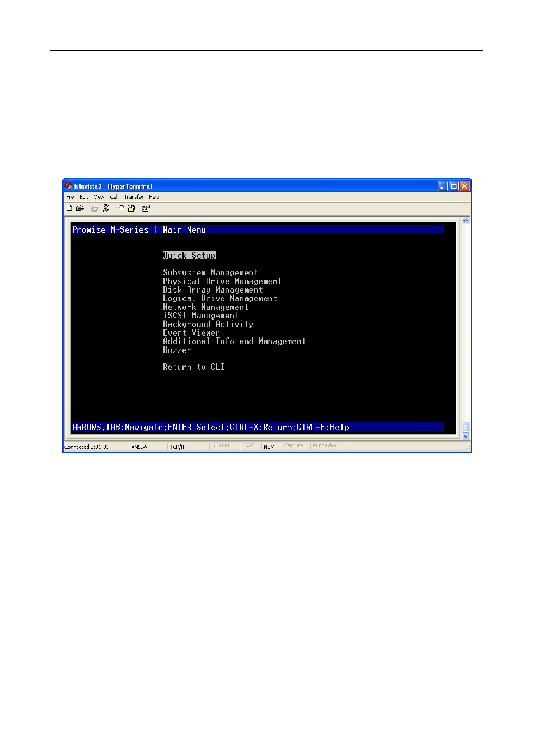Click the Disconnect toolbar icon
The width and height of the screenshot is (534, 756).
(106, 208)
